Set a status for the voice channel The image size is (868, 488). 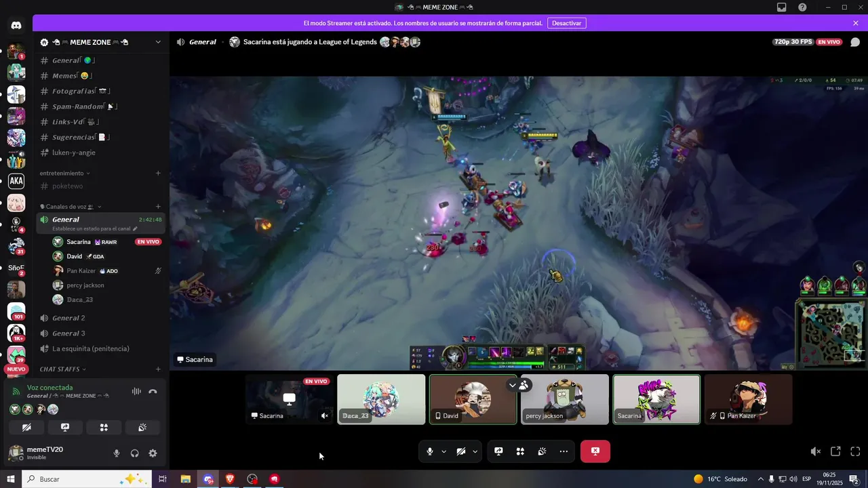(x=95, y=228)
